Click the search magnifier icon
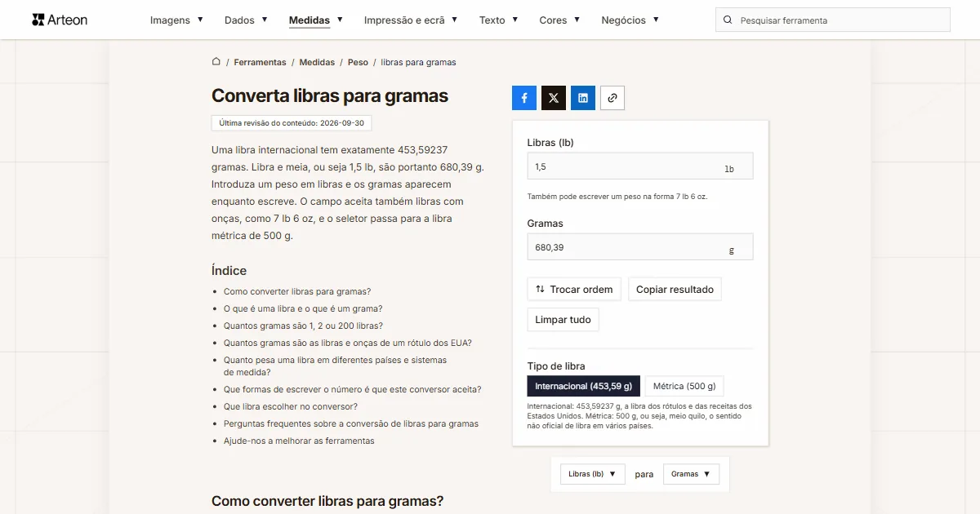 tap(728, 20)
